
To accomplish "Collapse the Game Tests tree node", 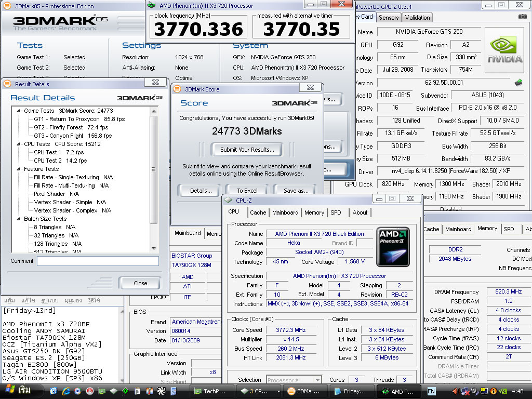I will point(19,111).
